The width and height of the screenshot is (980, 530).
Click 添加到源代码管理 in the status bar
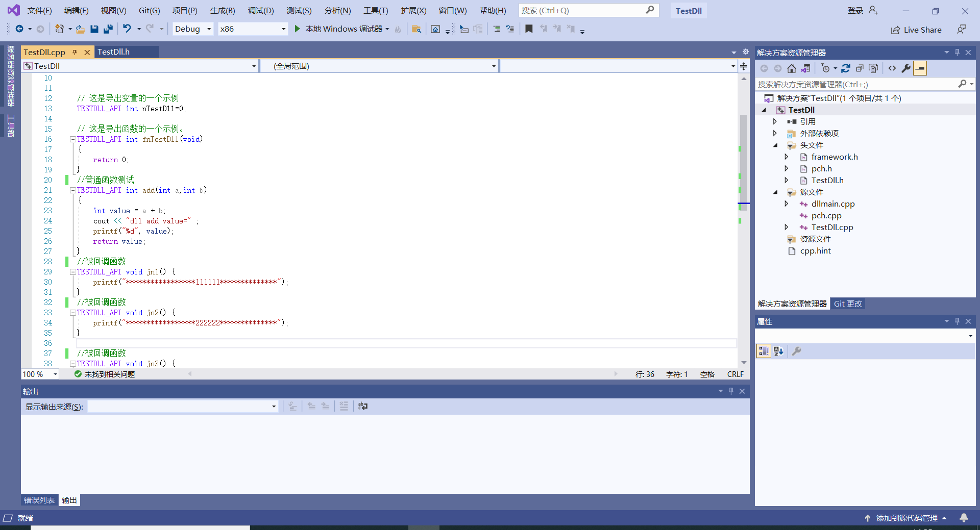point(906,518)
